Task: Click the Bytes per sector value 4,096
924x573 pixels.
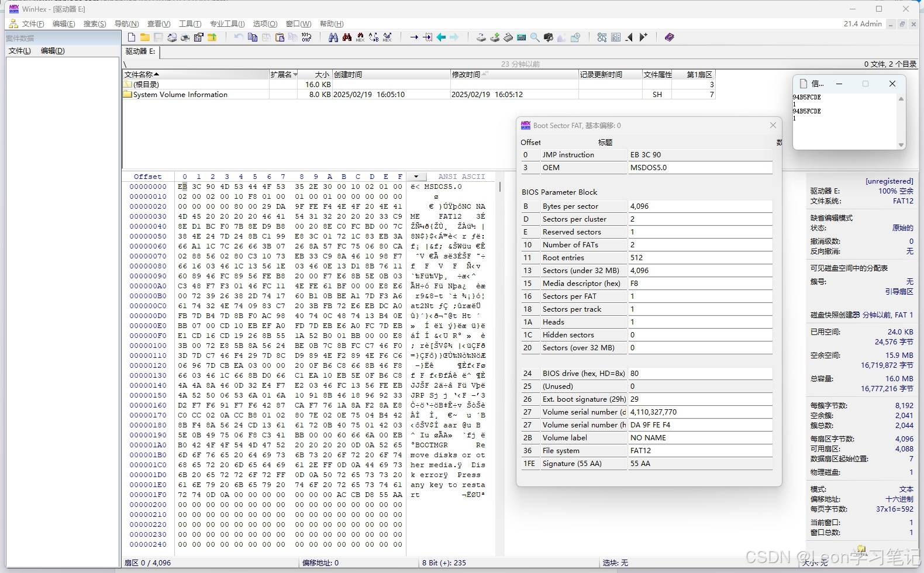Action: tap(700, 206)
